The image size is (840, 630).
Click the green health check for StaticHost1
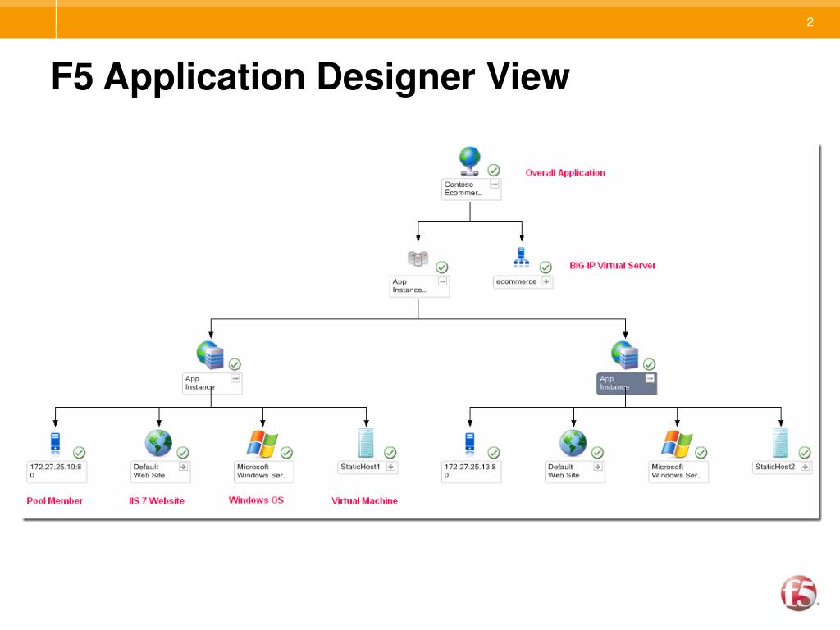(390, 453)
